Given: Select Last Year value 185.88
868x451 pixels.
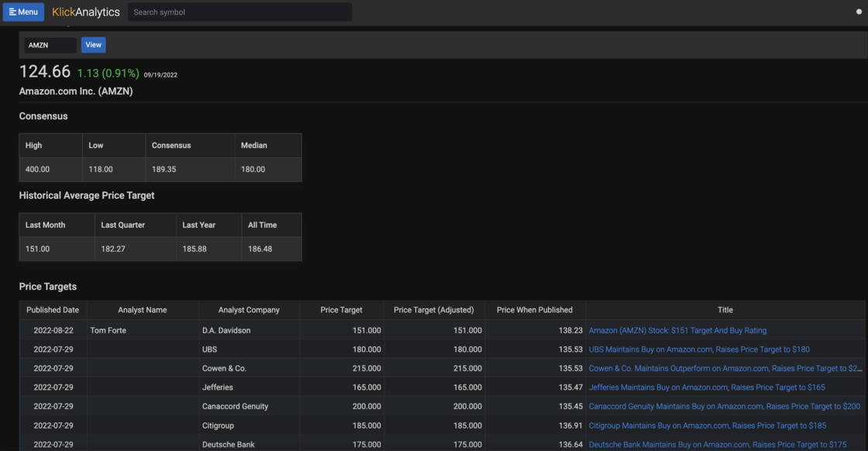Looking at the screenshot, I should coord(195,249).
